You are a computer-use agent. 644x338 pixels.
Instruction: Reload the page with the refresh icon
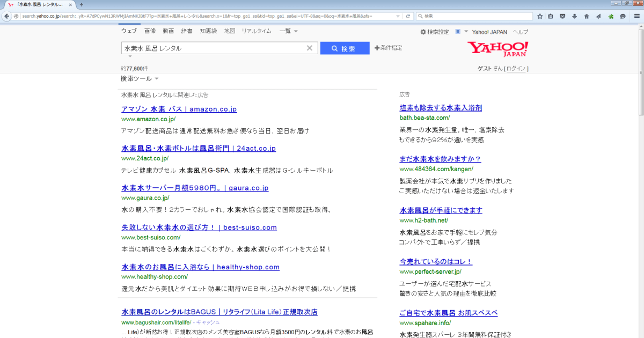(408, 16)
